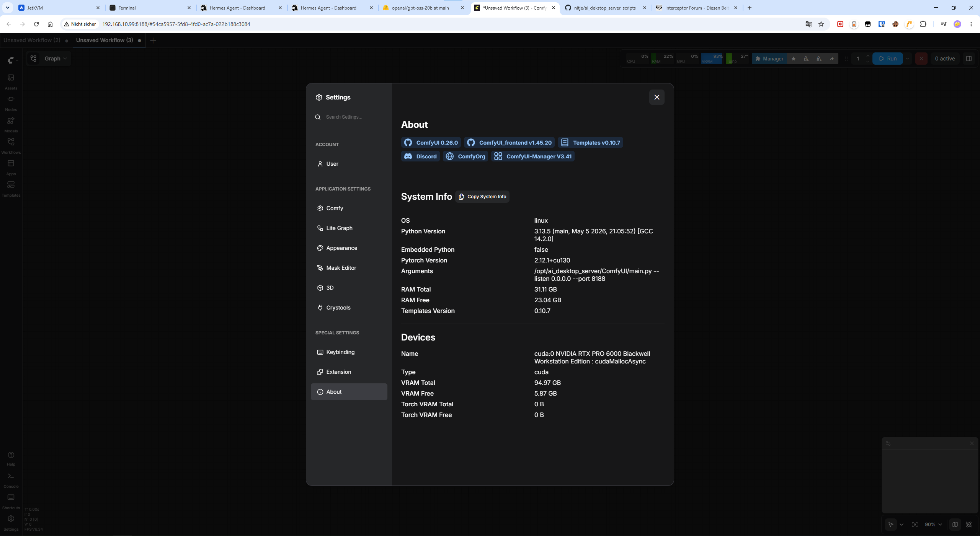980x536 pixels.
Task: Open the Keybinding settings category
Action: (x=349, y=352)
